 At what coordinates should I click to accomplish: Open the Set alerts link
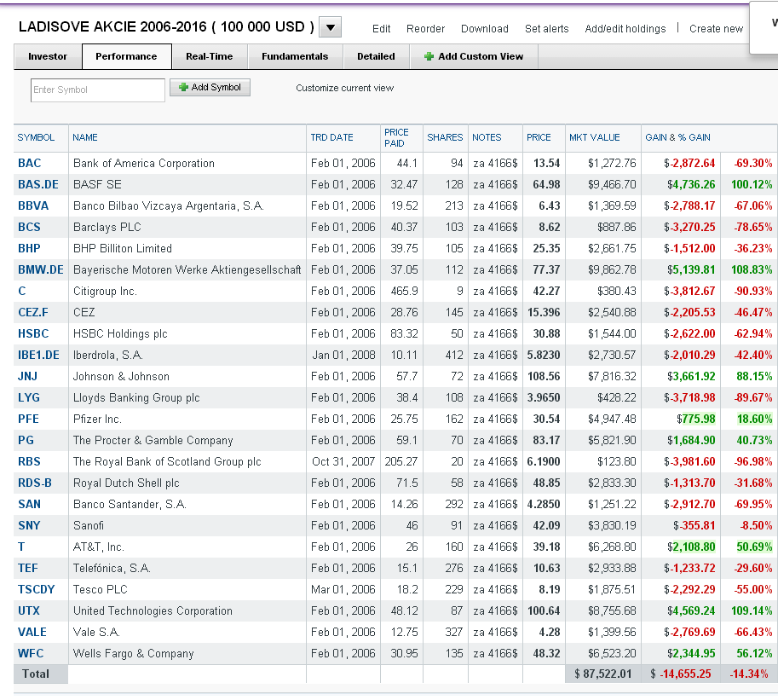click(x=547, y=29)
